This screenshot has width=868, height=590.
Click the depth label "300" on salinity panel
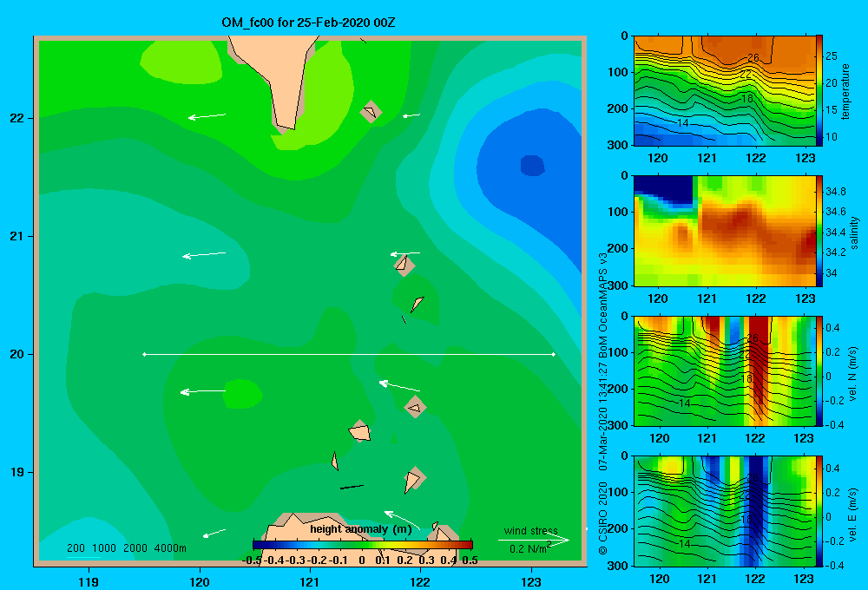tap(617, 285)
